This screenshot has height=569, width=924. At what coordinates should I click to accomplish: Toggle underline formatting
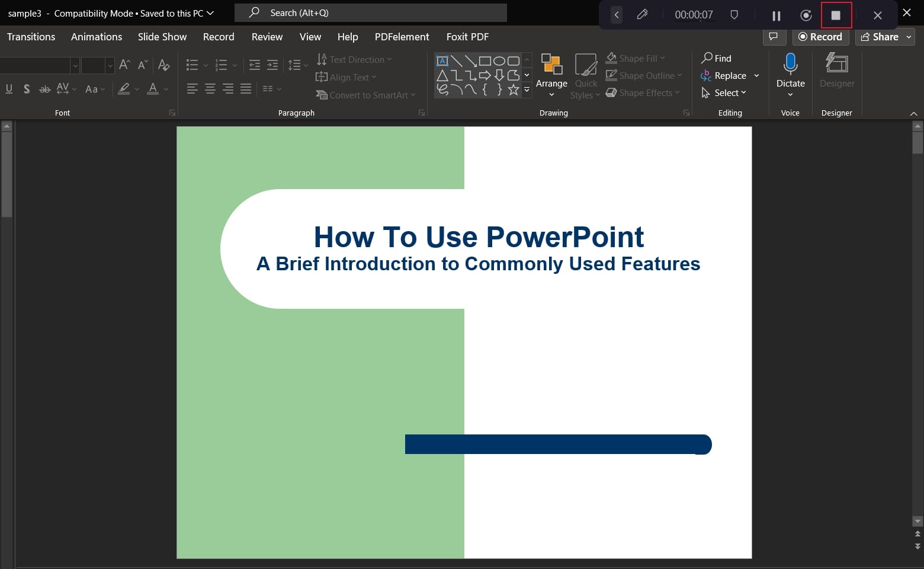click(9, 89)
